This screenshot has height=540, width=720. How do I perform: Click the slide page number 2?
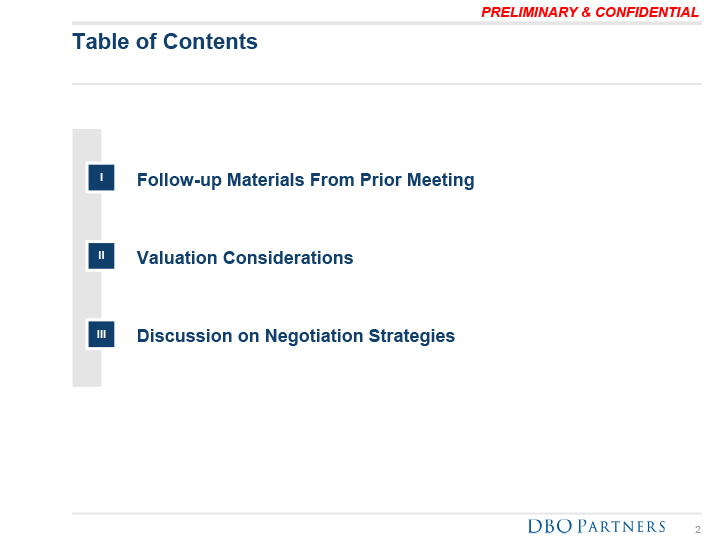pyautogui.click(x=698, y=528)
